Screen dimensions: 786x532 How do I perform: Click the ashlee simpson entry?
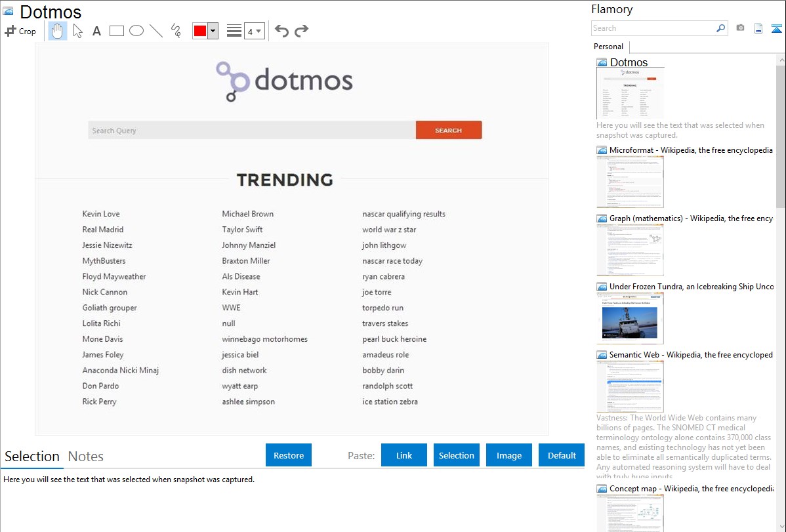tap(248, 401)
